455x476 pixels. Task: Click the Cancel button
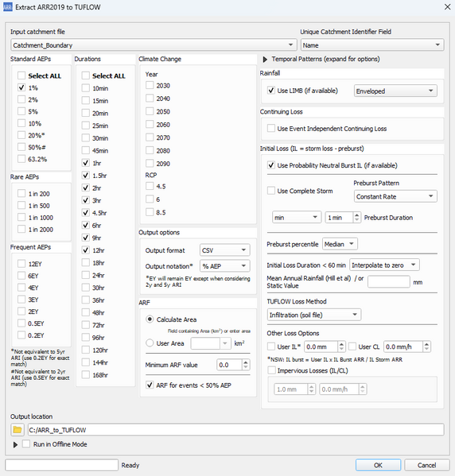point(426,465)
